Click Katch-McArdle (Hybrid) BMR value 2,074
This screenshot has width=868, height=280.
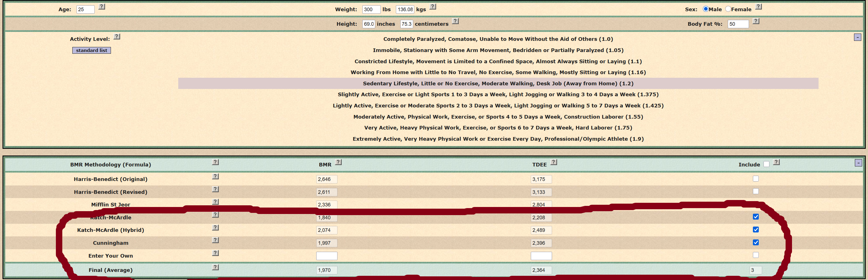[x=327, y=230]
